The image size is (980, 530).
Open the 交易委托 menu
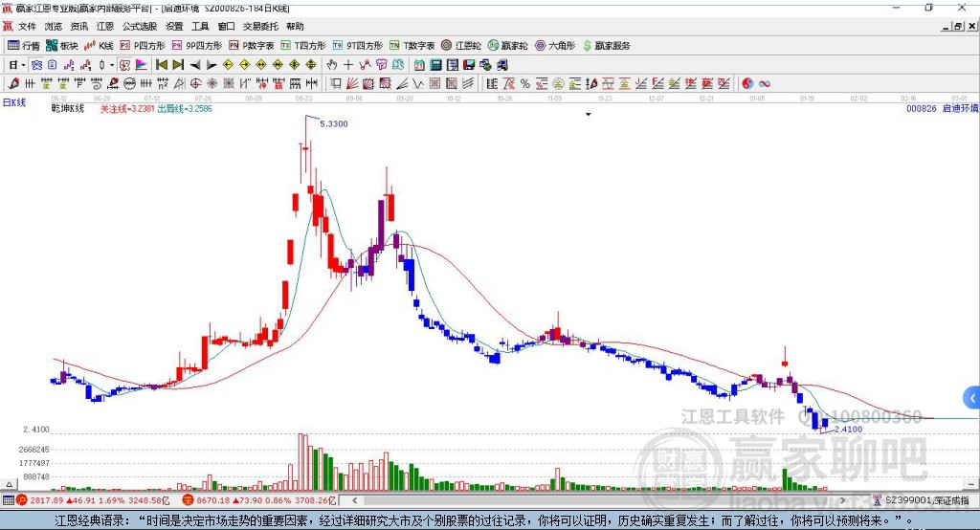tap(260, 26)
